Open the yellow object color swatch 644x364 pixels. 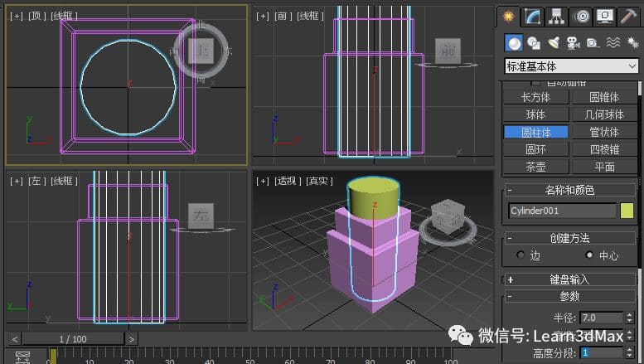(x=627, y=211)
